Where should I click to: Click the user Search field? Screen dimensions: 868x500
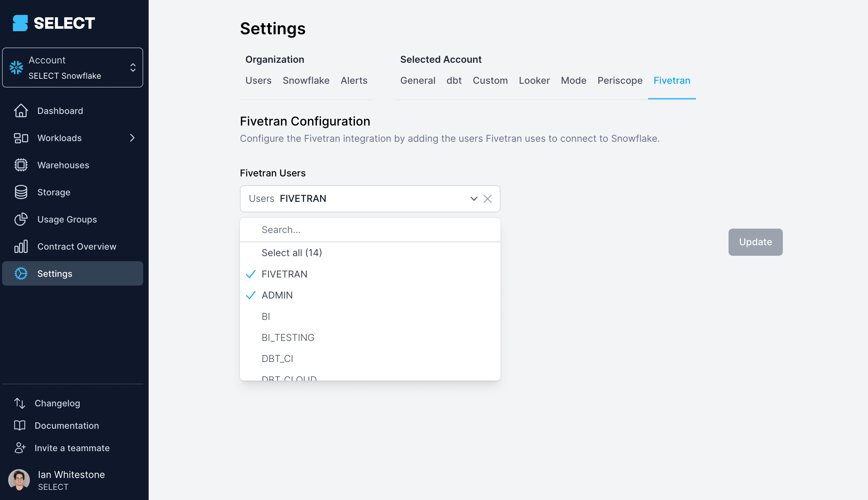point(370,230)
